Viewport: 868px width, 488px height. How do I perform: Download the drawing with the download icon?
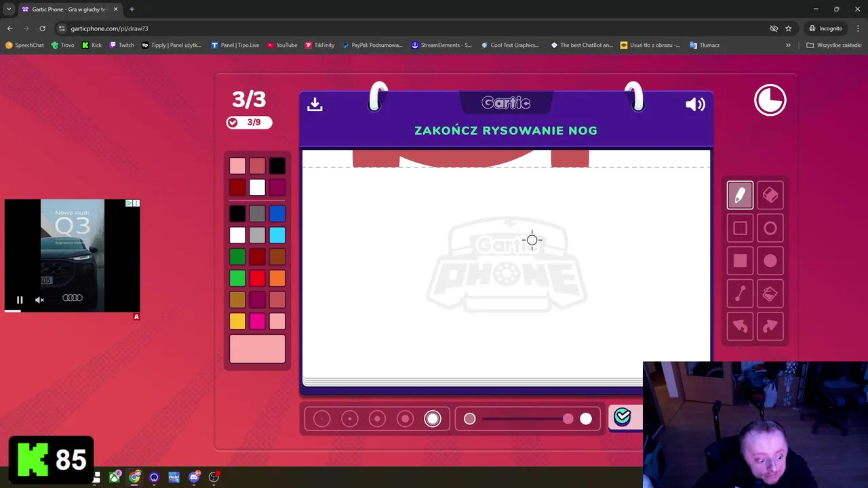[315, 104]
